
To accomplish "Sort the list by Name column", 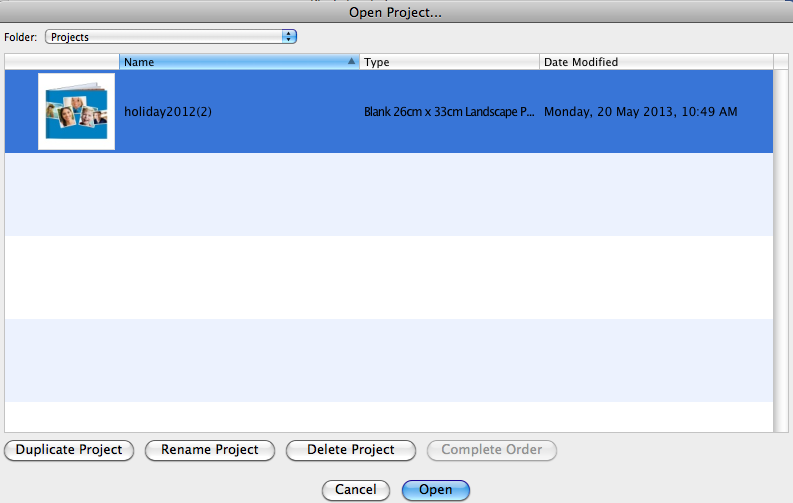I will point(239,62).
